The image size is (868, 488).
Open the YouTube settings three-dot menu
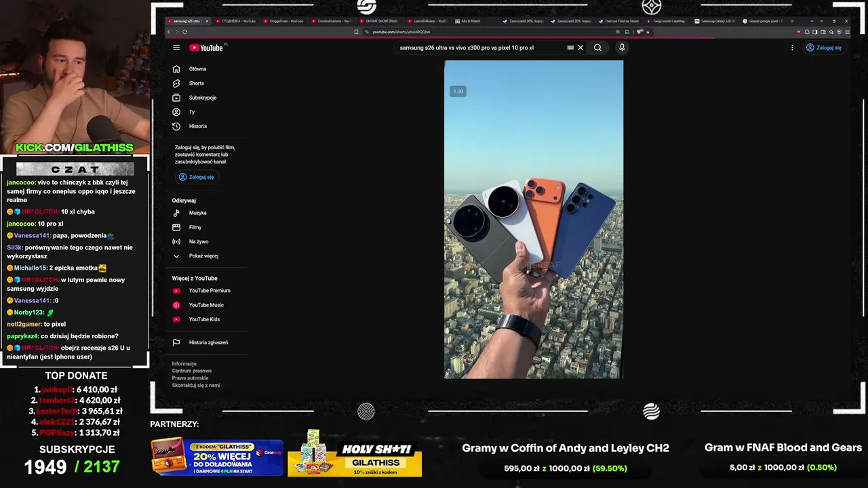click(792, 47)
